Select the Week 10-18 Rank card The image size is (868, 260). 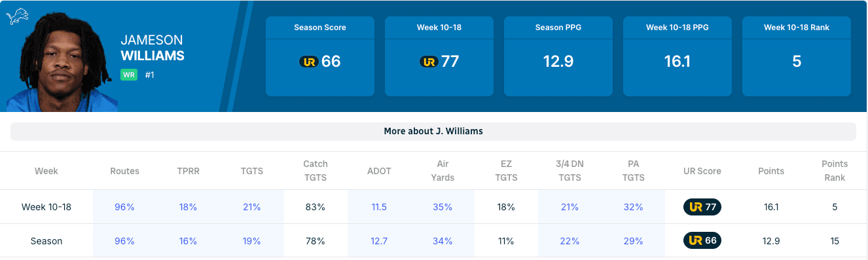pyautogui.click(x=797, y=56)
